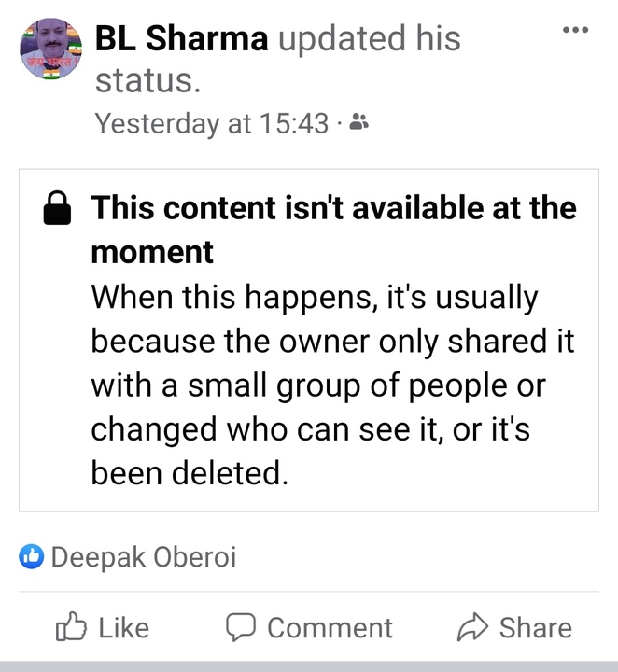The width and height of the screenshot is (618, 672).
Task: Click the blue like reaction icon
Action: pyautogui.click(x=32, y=556)
